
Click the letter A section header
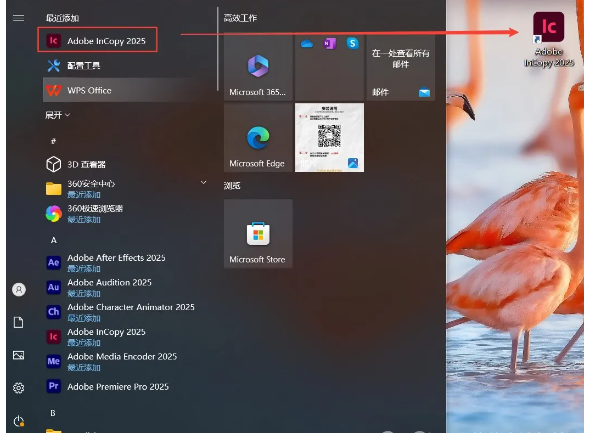click(54, 240)
